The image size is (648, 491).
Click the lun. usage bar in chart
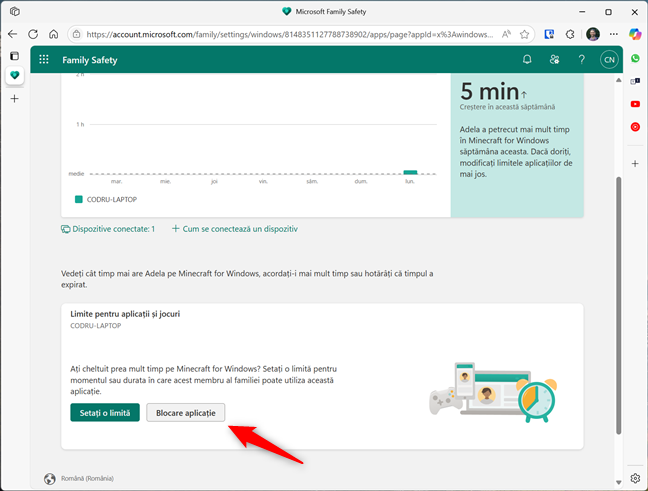(x=410, y=172)
